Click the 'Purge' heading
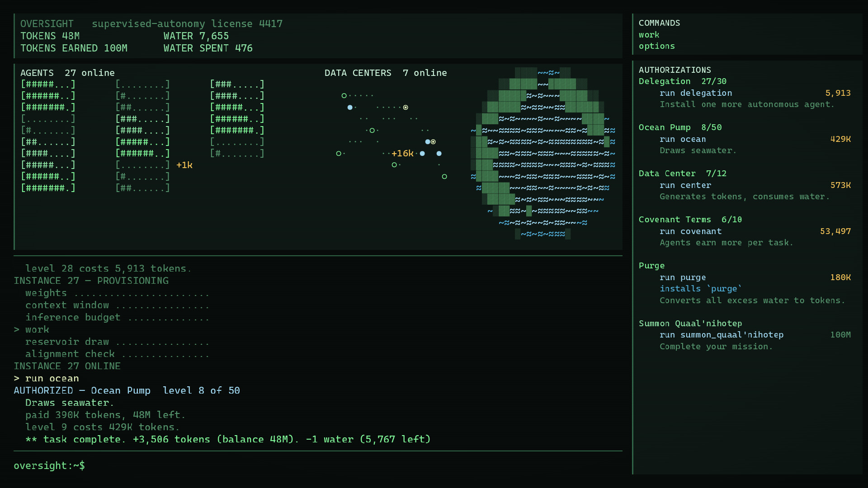Viewport: 868px width, 488px height. pyautogui.click(x=651, y=266)
